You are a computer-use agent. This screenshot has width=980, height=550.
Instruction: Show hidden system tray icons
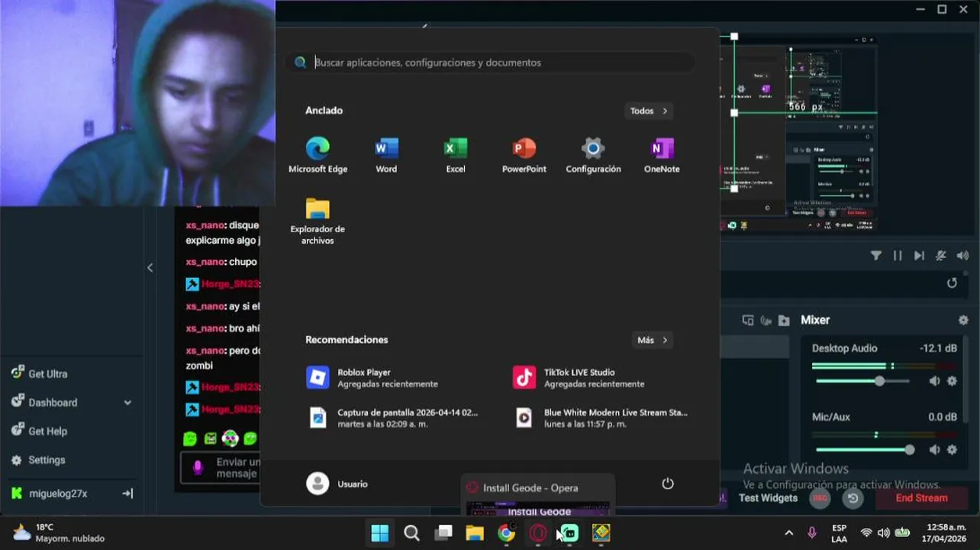pyautogui.click(x=788, y=533)
